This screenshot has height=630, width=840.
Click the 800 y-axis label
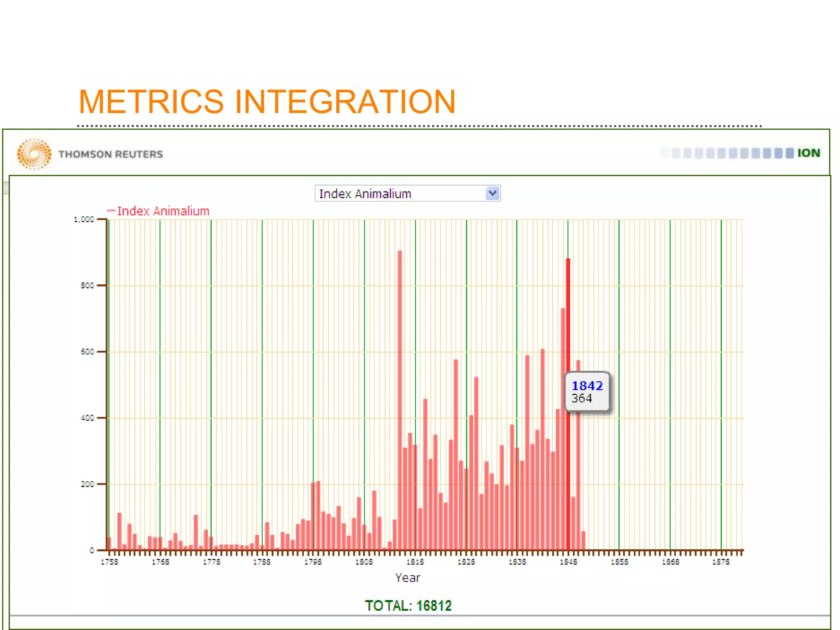click(87, 285)
